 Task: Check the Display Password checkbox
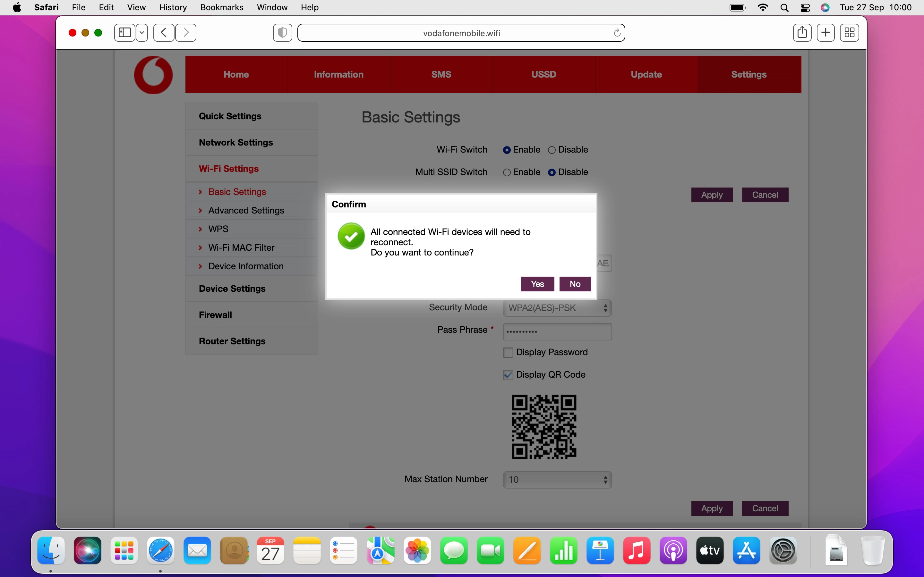coord(508,353)
